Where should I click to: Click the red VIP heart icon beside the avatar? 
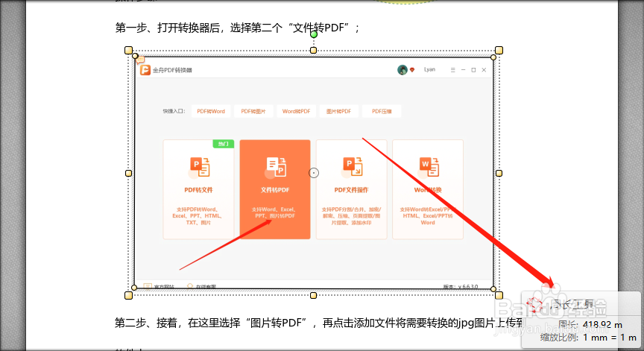[x=412, y=70]
